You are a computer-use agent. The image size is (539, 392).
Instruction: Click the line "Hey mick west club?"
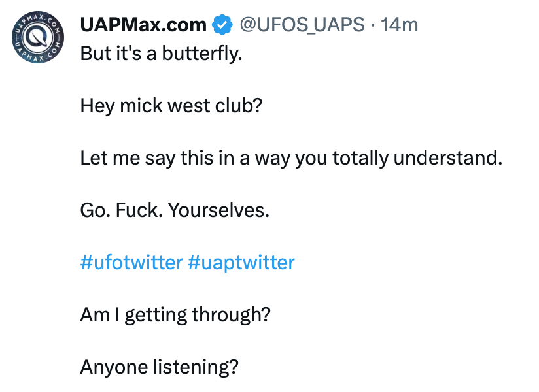171,105
